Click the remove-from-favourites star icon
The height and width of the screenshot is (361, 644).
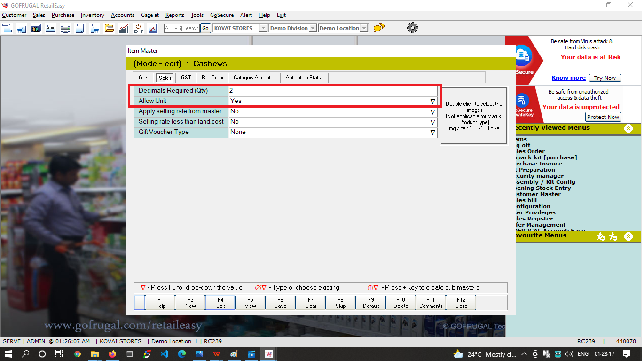(613, 236)
